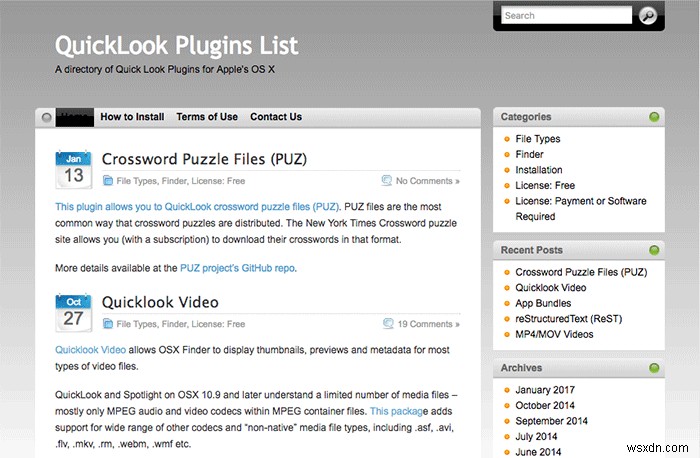Go to the Contact Us page
This screenshot has height=458, width=700.
(276, 117)
